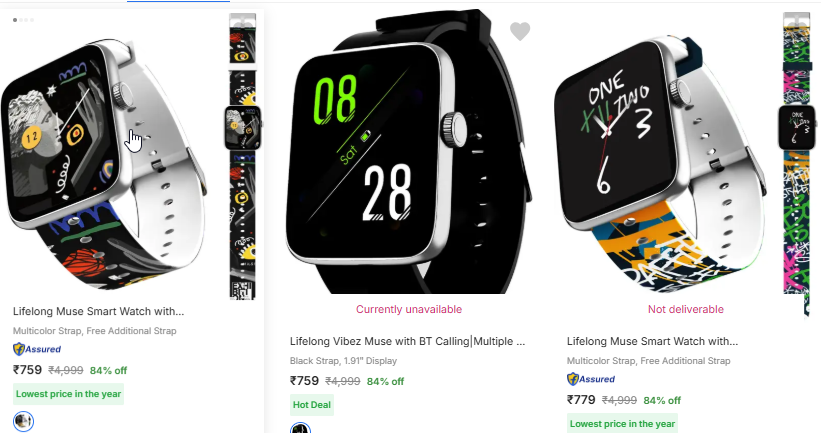Open third Lifelong Muse Smart Watch title
Viewport: 821px width, 433px height.
pyautogui.click(x=652, y=341)
